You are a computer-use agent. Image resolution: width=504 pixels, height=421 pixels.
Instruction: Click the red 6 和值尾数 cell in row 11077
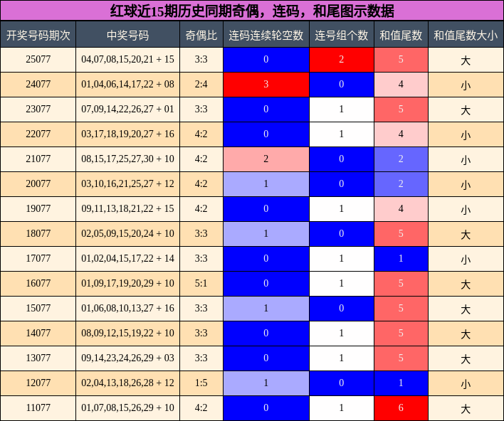pos(401,407)
